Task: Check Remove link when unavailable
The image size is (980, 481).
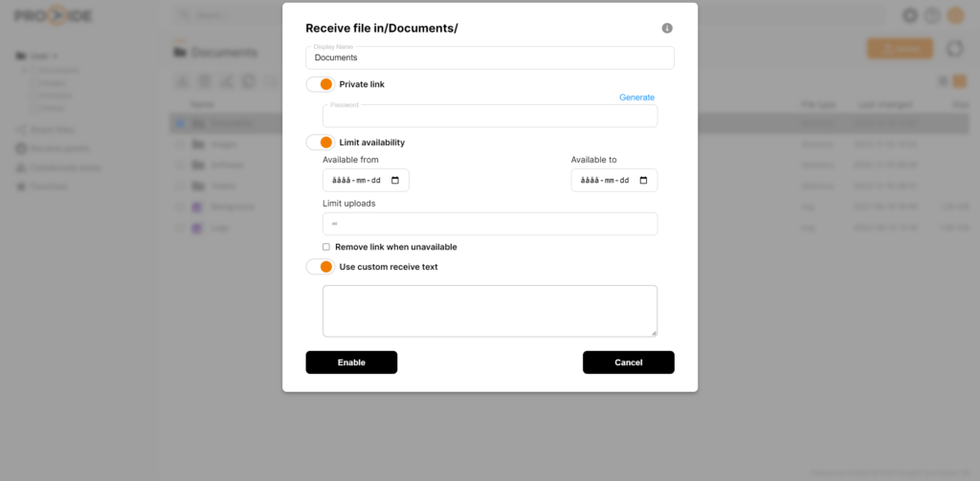Action: pos(326,247)
